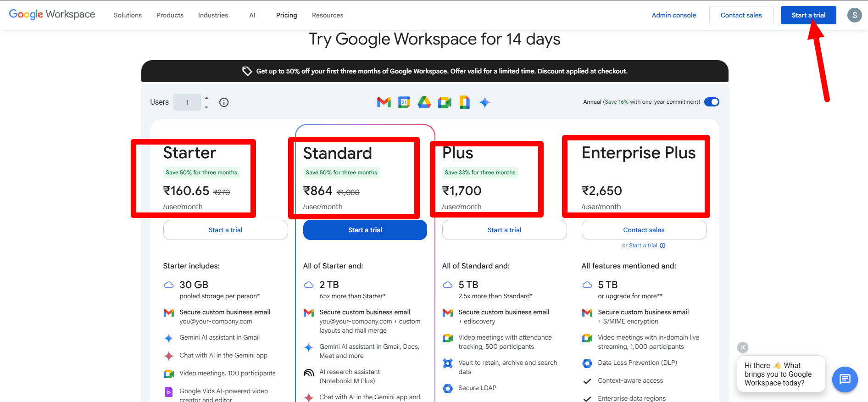Click the 'Context-aware access' feature
The image size is (868, 402).
click(630, 381)
